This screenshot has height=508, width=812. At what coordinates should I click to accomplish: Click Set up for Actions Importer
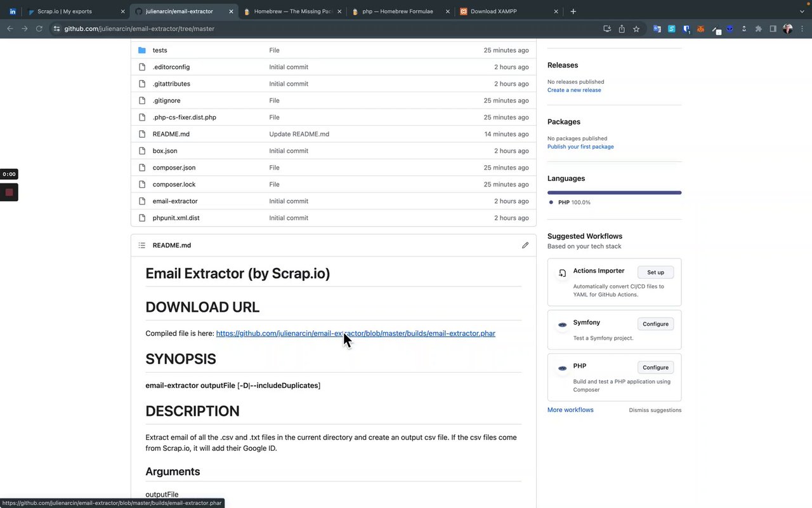[655, 272]
